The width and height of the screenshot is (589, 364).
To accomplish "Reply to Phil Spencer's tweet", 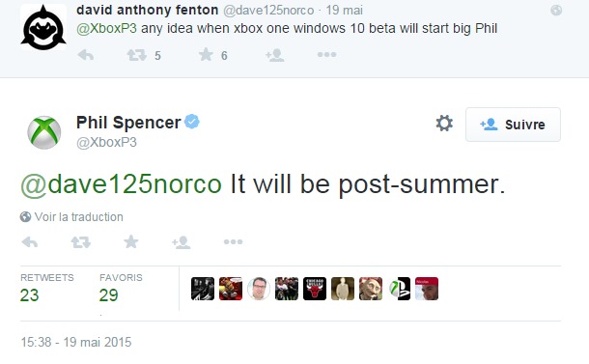I will (30, 242).
